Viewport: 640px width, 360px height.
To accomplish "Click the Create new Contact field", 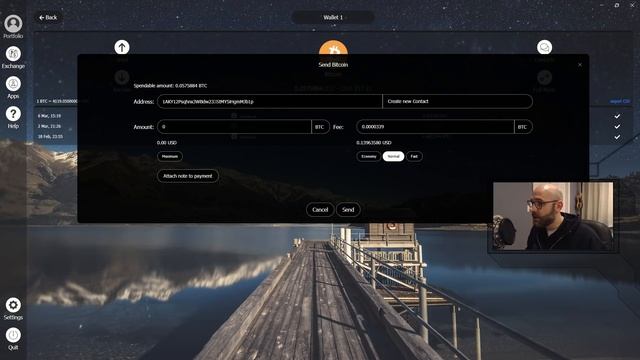I will (x=458, y=101).
